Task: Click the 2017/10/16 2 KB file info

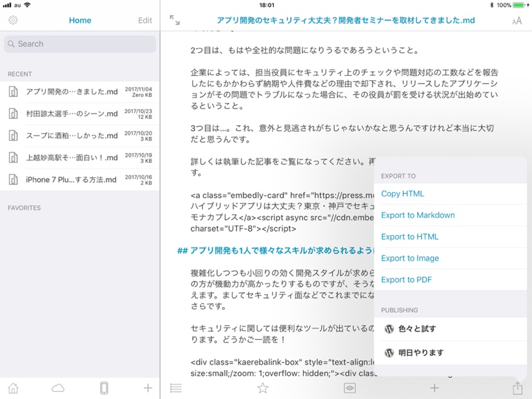Action: [x=138, y=180]
